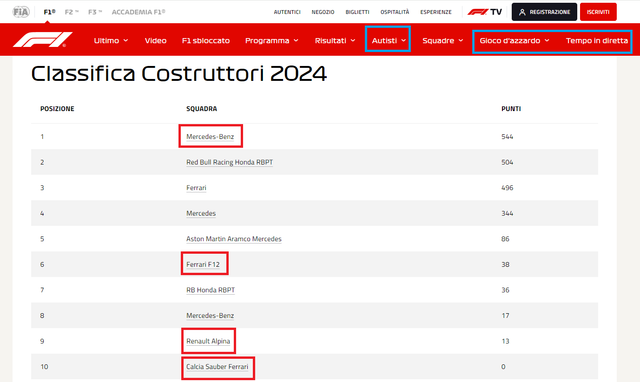Viewport: 640px width, 382px height.
Task: Open the RB Honda RBPT team link
Action: (211, 290)
